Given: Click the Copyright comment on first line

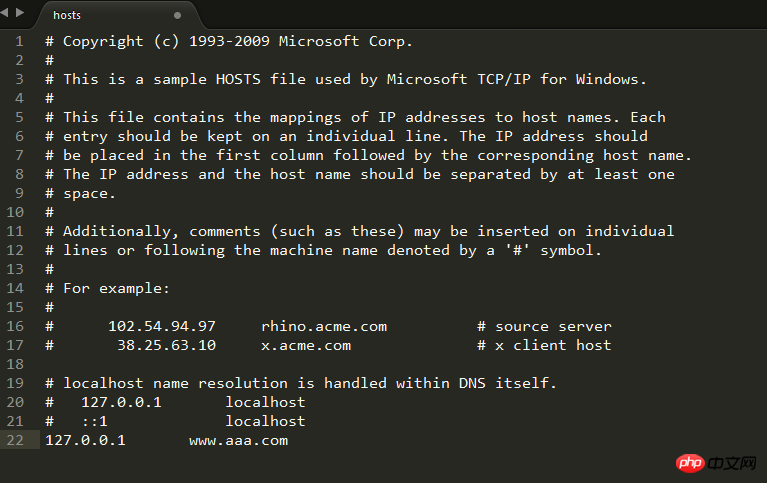Looking at the screenshot, I should pyautogui.click(x=229, y=42).
